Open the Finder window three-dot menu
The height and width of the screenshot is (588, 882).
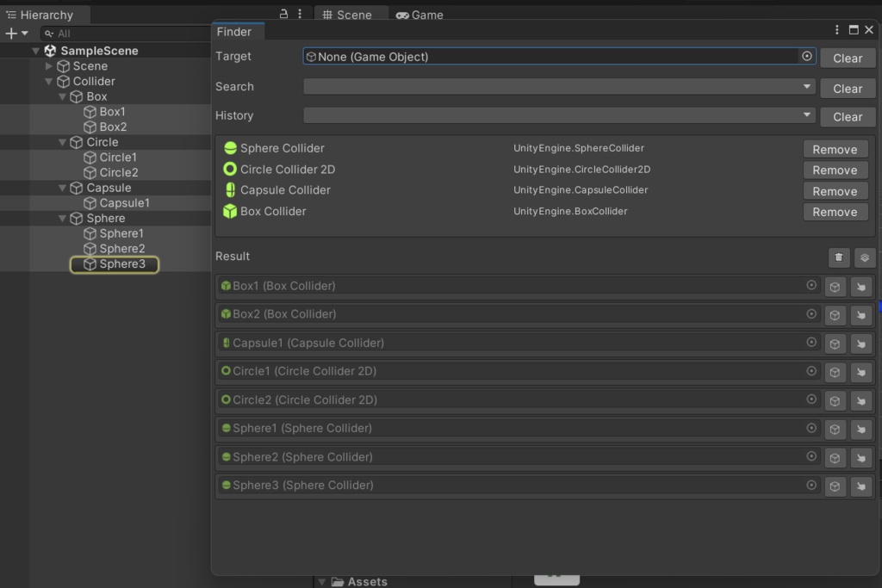(837, 30)
